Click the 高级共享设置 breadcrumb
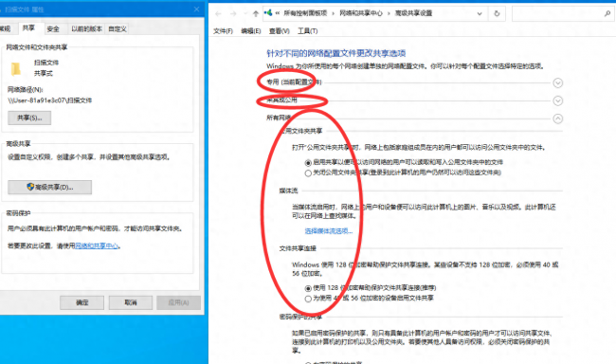Screen dimensions: 616x364 click(413, 13)
